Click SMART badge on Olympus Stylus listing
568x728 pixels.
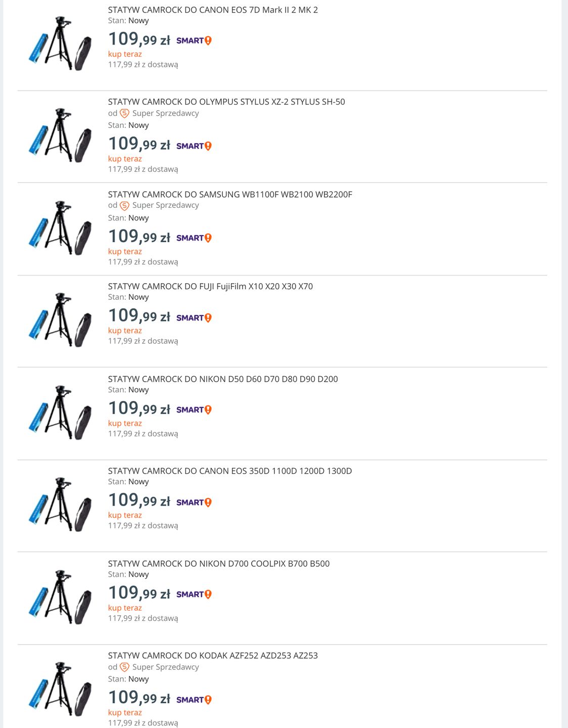coord(194,146)
